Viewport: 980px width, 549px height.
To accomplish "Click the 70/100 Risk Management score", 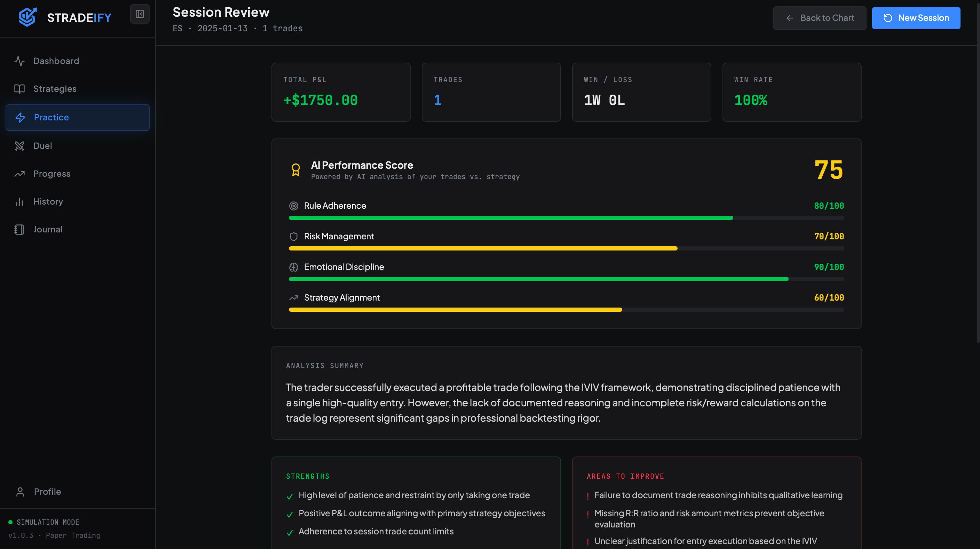I will (829, 237).
